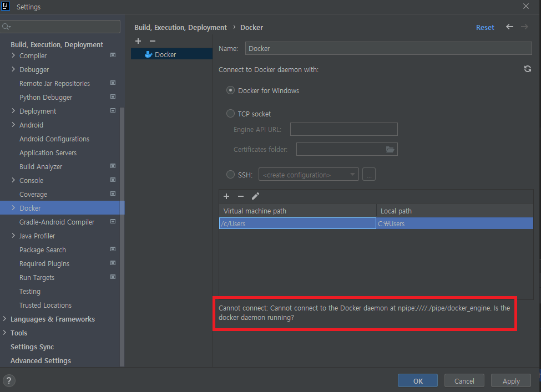Click the refresh connection icon
The height and width of the screenshot is (392, 541).
(528, 69)
